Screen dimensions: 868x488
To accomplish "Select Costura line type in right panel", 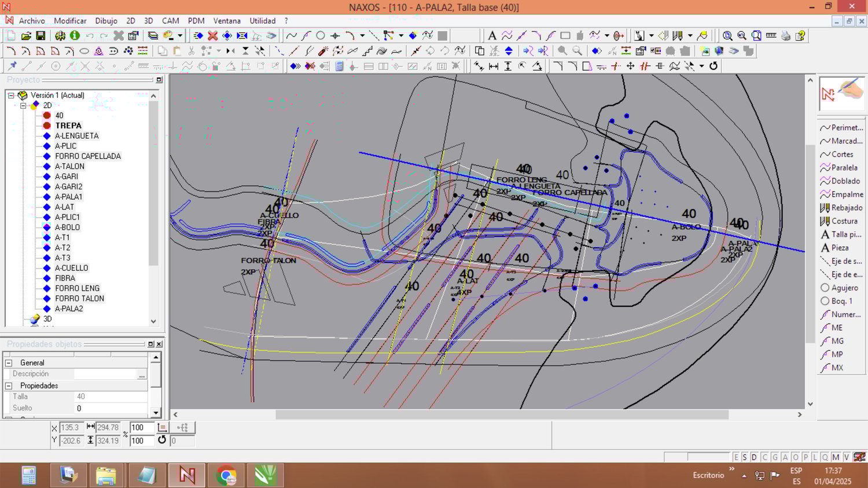I will click(x=844, y=221).
